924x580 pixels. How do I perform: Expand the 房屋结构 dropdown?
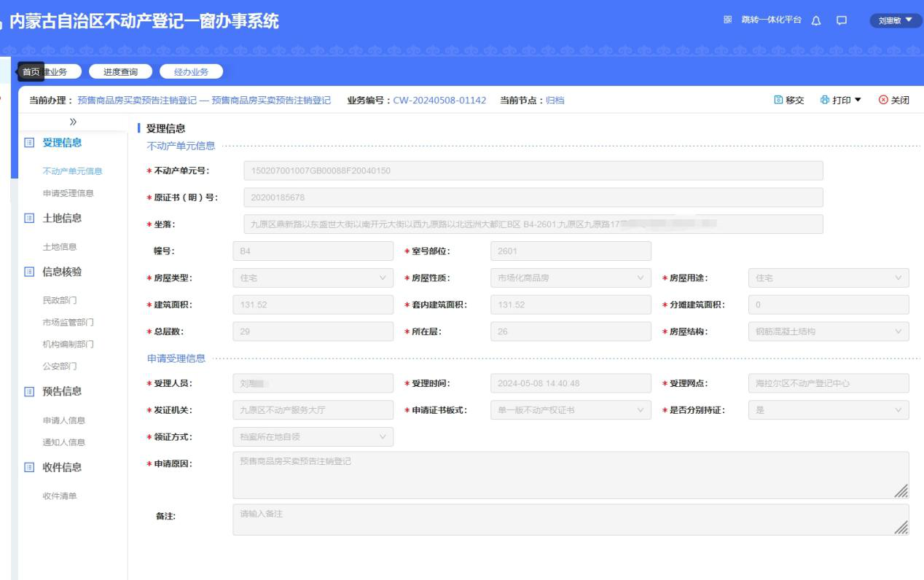coord(829,332)
